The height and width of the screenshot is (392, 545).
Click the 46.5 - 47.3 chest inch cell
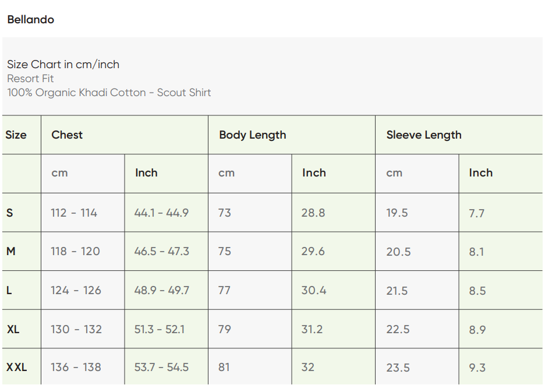point(161,252)
